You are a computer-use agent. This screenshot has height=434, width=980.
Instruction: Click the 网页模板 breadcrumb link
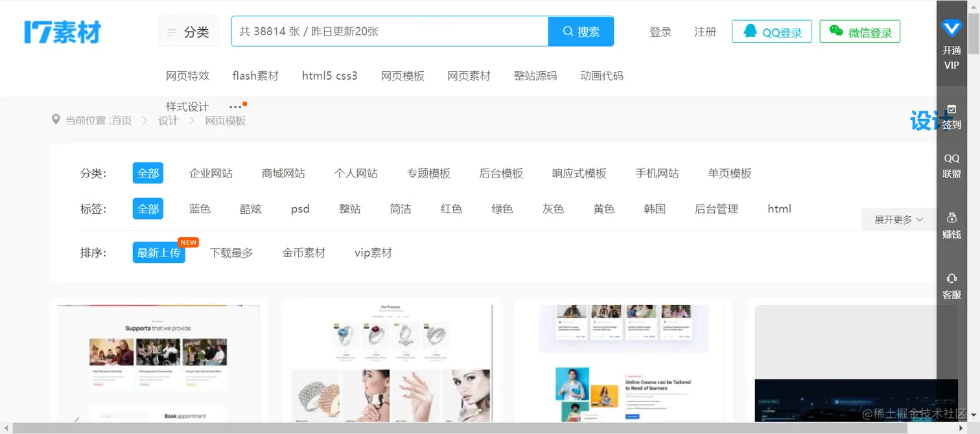point(226,120)
